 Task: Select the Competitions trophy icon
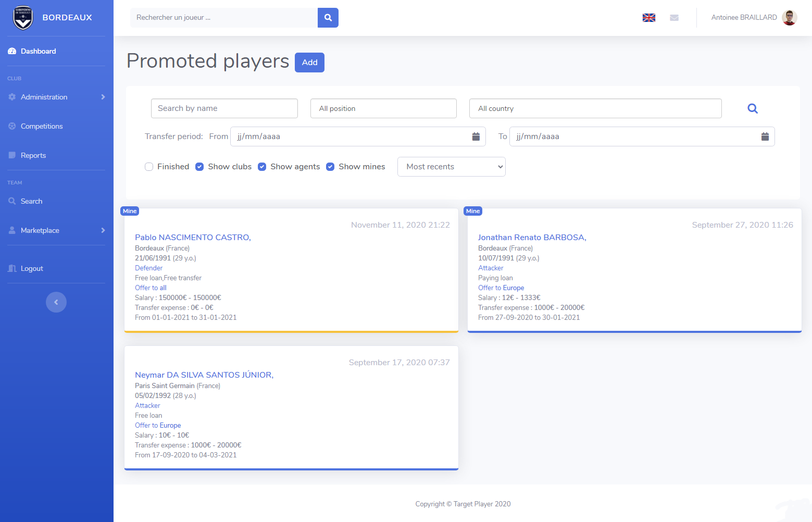click(12, 126)
